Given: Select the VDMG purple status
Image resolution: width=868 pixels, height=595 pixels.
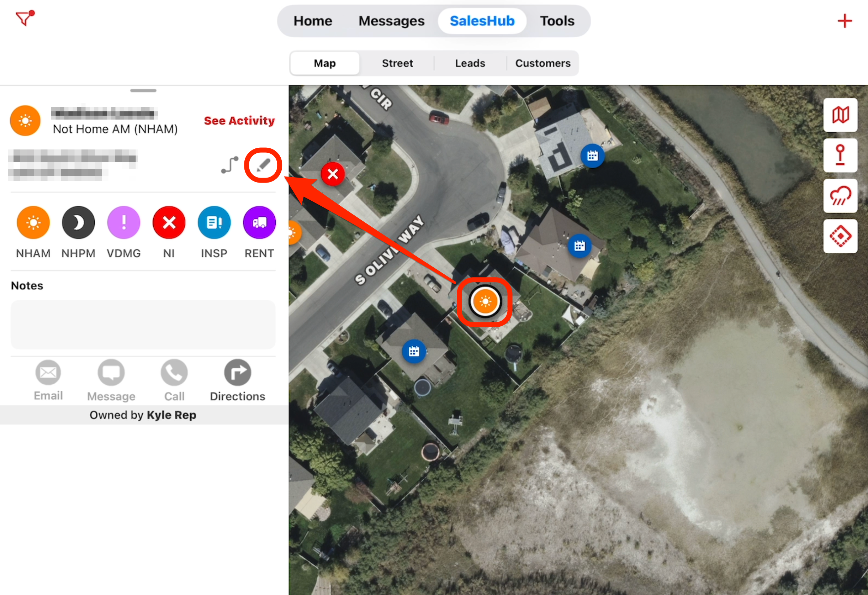Looking at the screenshot, I should (124, 223).
